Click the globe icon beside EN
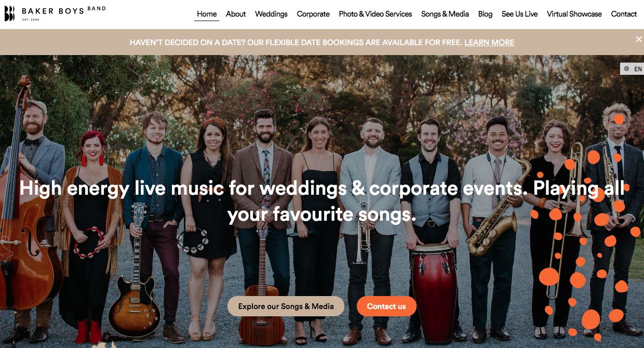 click(627, 69)
